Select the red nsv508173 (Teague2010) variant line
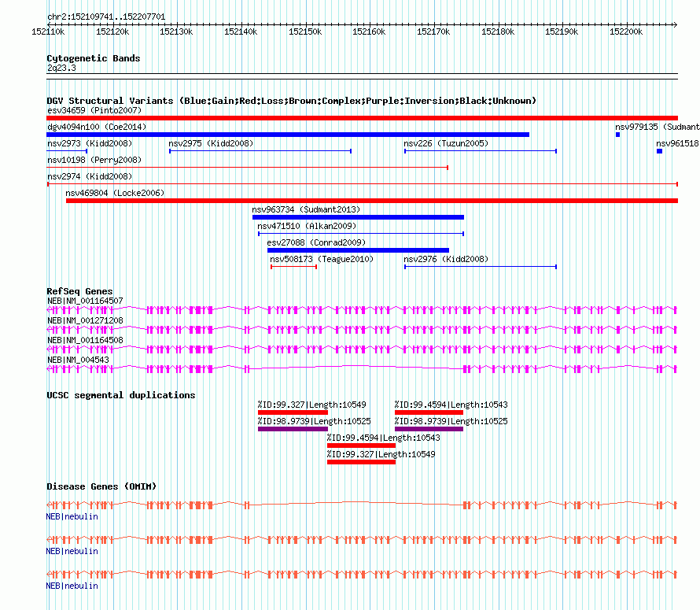This screenshot has width=700, height=610. pyautogui.click(x=293, y=267)
